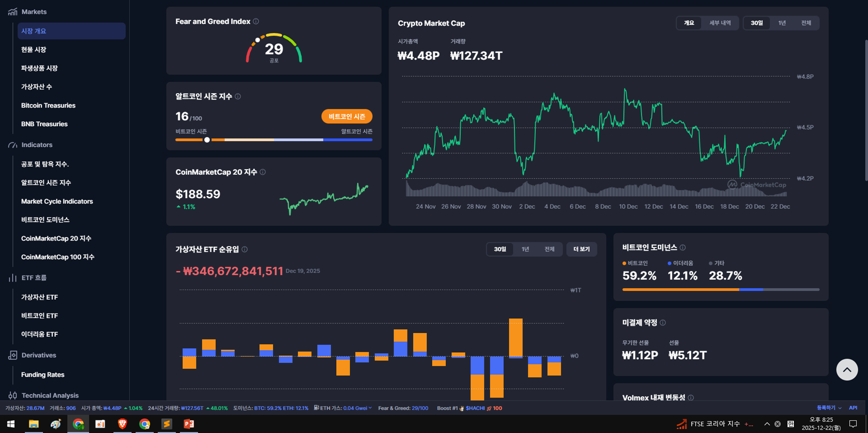Click the ETH gas pump icon
The width and height of the screenshot is (868, 433).
pyautogui.click(x=317, y=408)
